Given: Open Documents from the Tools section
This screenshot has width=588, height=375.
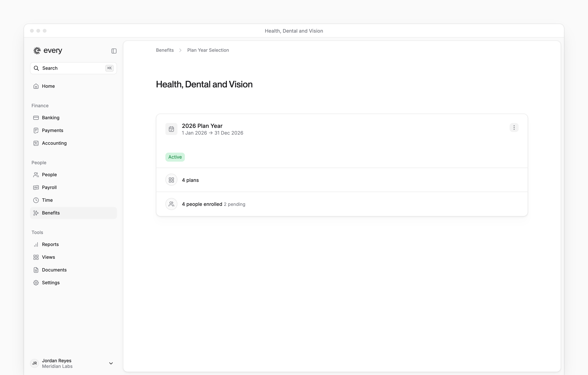Looking at the screenshot, I should tap(73, 270).
